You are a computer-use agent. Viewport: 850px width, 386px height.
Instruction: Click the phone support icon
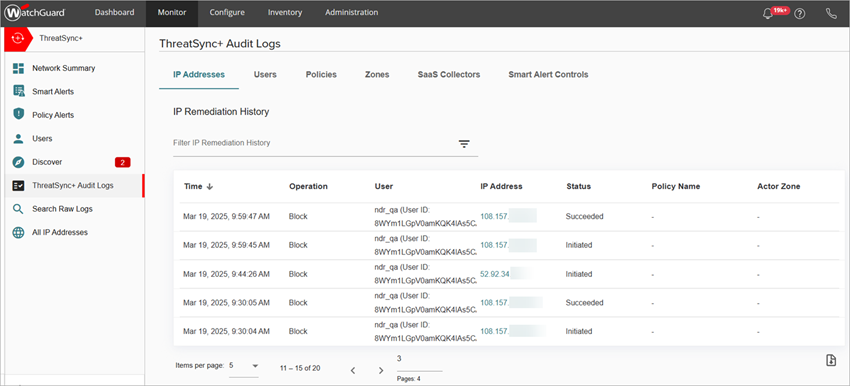[x=832, y=14]
